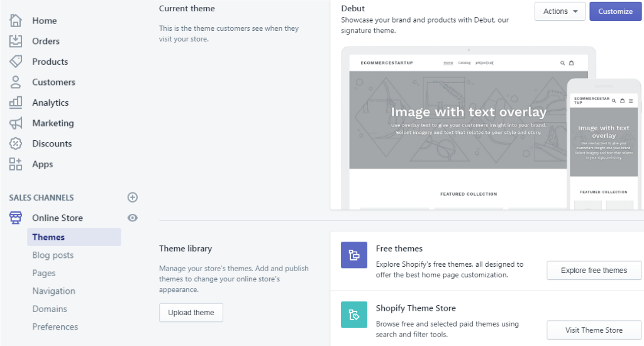
Task: Open Analytics in the sidebar
Action: 50,103
